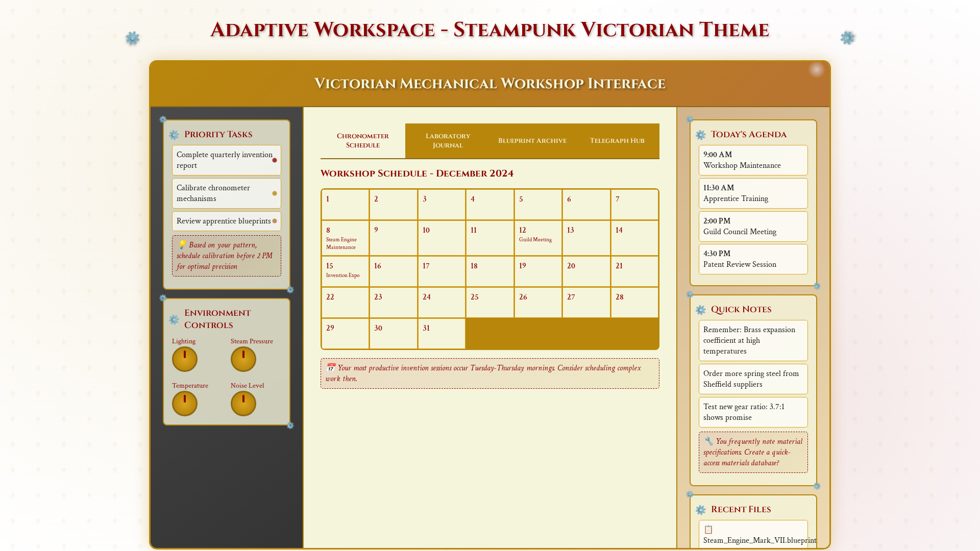Switch to the Laboratory Journal tab
This screenshot has height=551, width=980.
[448, 141]
